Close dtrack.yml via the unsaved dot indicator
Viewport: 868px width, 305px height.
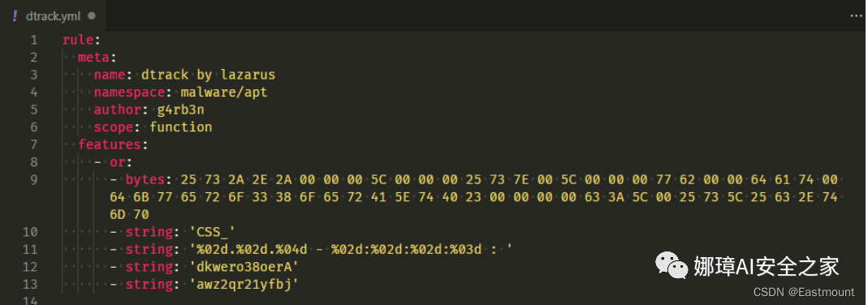(x=91, y=16)
